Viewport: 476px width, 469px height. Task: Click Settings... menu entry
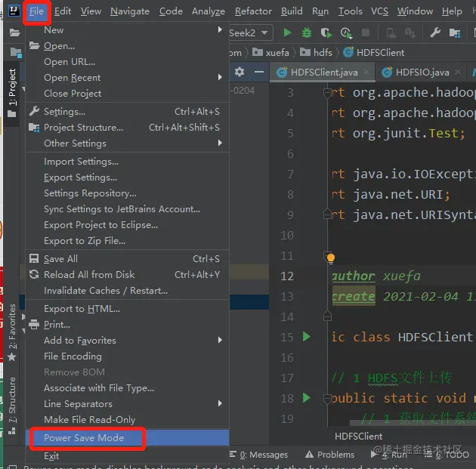(x=128, y=112)
